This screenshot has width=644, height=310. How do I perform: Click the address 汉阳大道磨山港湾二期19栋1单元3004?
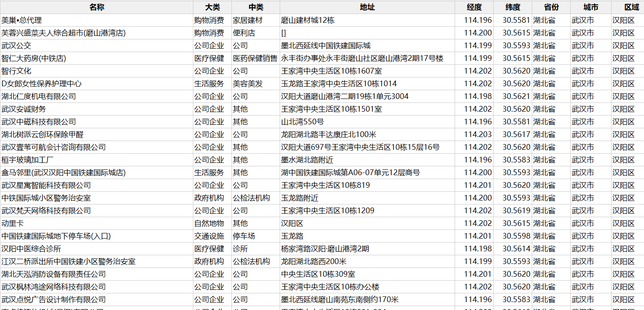click(367, 96)
